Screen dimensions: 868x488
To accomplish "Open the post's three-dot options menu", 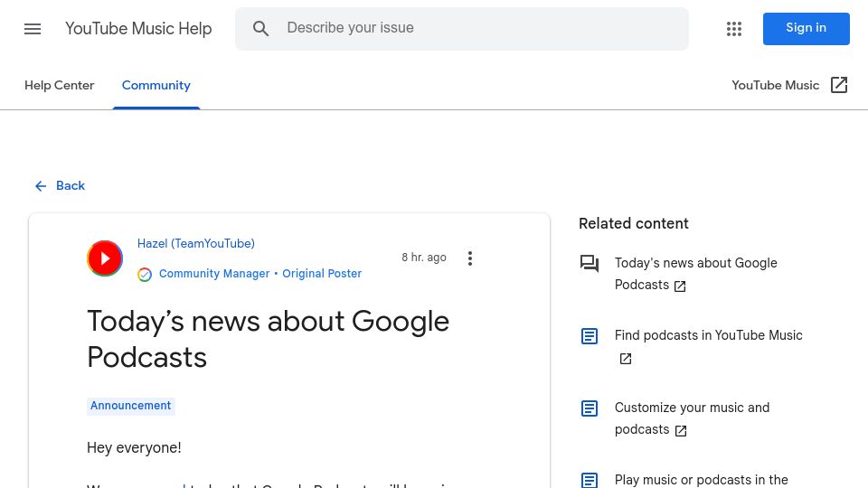I will [x=470, y=258].
